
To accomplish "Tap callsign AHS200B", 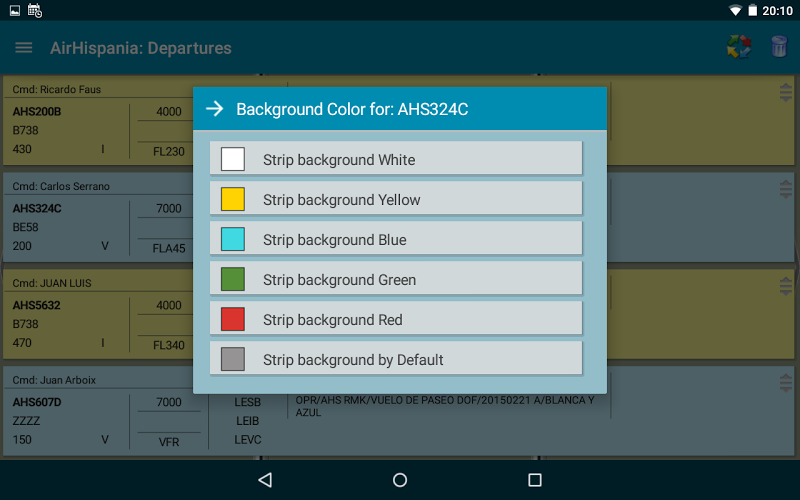I will click(37, 111).
